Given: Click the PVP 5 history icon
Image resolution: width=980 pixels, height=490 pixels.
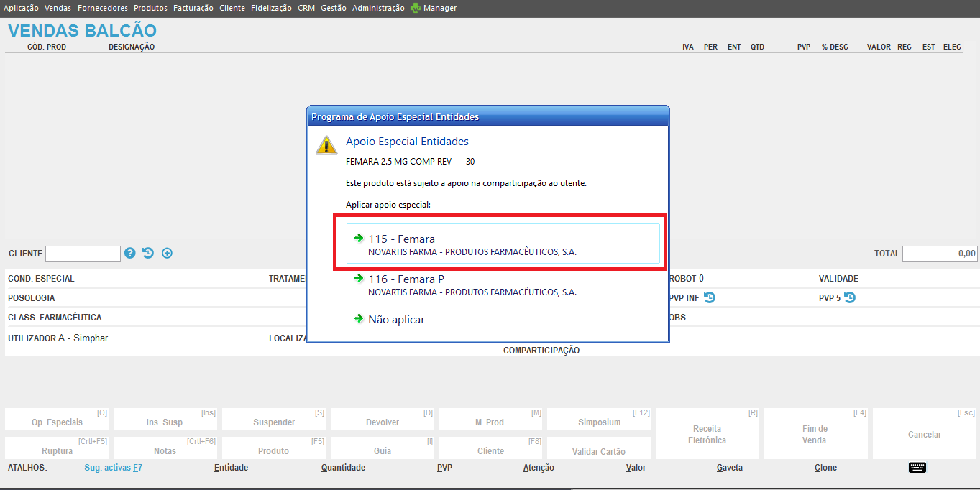Looking at the screenshot, I should pyautogui.click(x=850, y=297).
